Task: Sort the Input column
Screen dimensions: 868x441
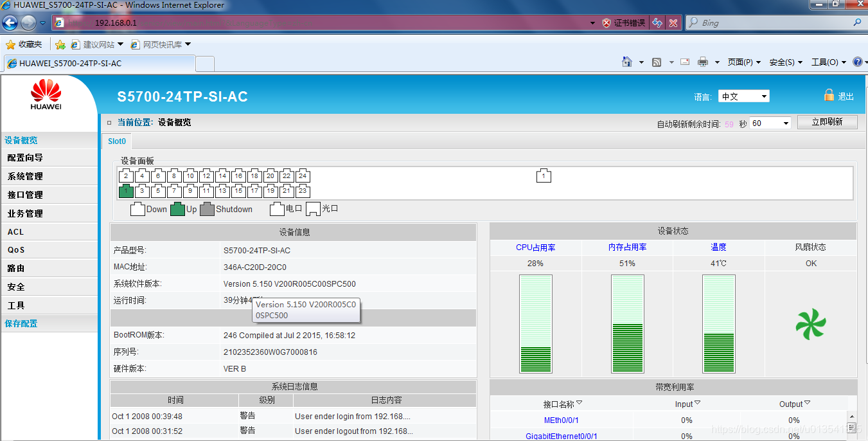Action: coord(697,403)
